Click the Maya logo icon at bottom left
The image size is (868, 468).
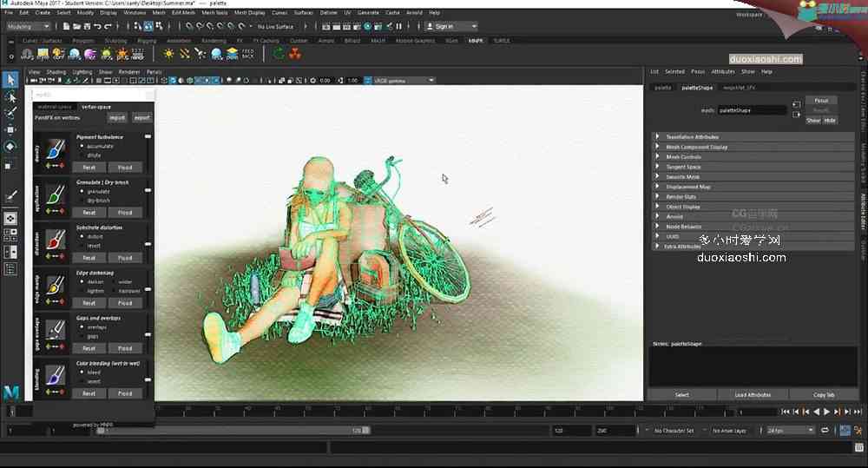pyautogui.click(x=11, y=392)
